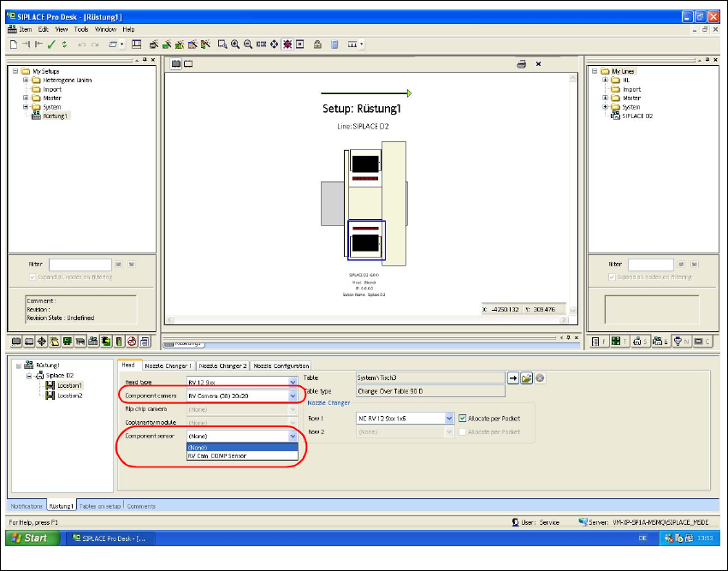Click the zoom in magnifier icon

coord(235,44)
